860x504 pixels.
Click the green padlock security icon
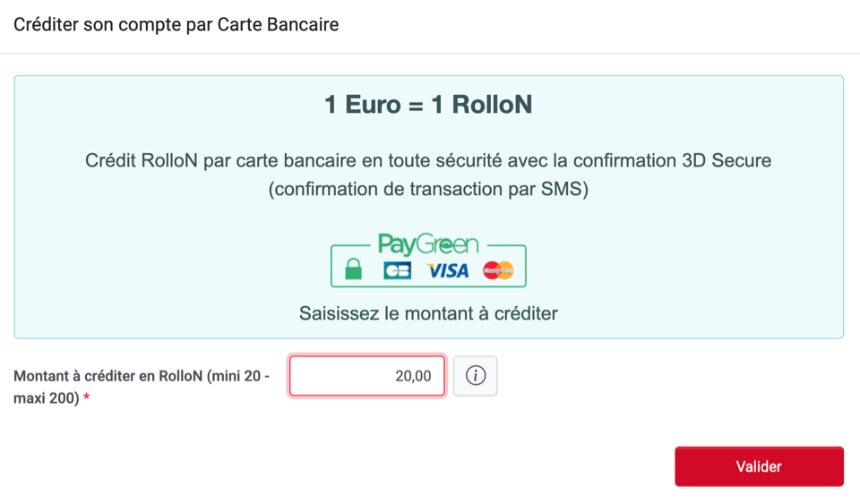[x=353, y=269]
